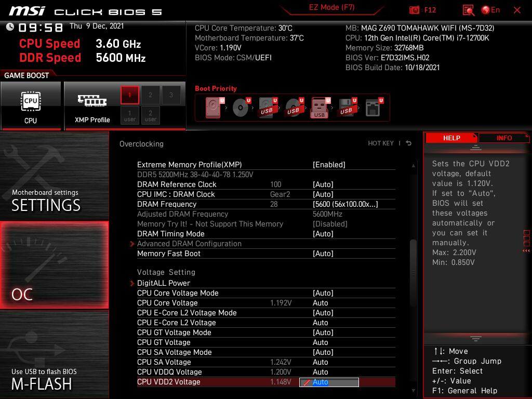
Task: Click the Boot Priority heading
Action: coord(216,88)
